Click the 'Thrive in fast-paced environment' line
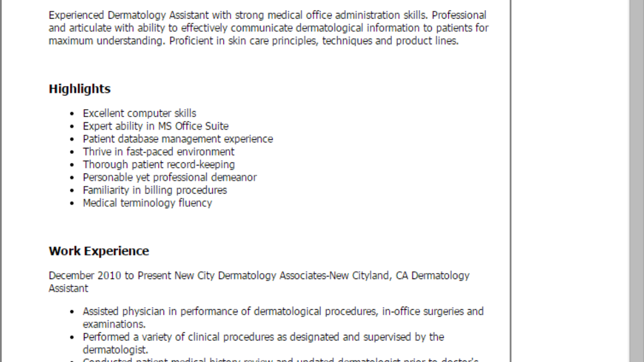 tap(158, 152)
